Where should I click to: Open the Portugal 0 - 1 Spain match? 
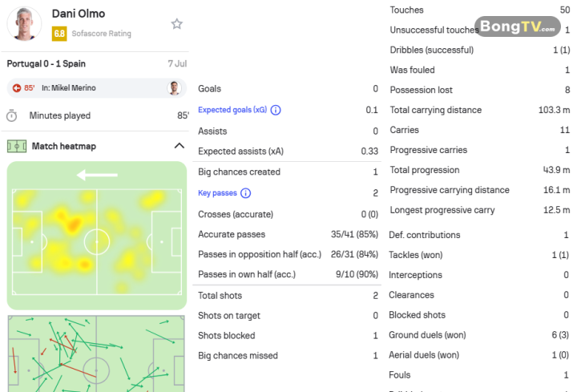(46, 63)
